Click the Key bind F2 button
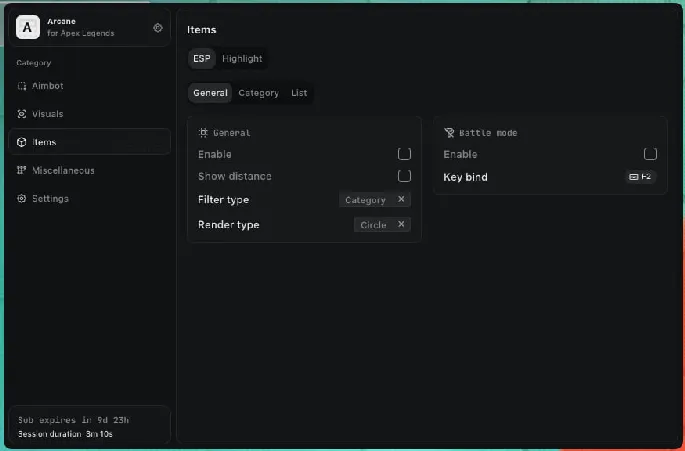This screenshot has height=451, width=685. (641, 177)
